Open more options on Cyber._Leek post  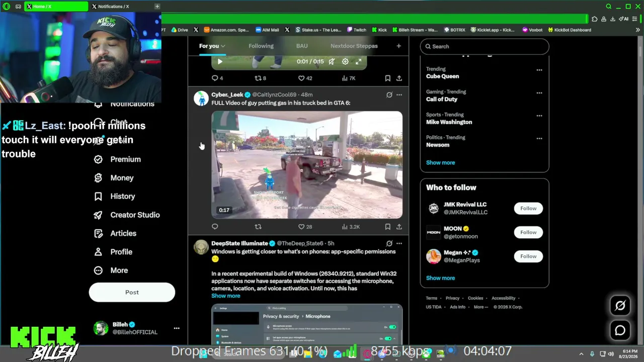[399, 95]
